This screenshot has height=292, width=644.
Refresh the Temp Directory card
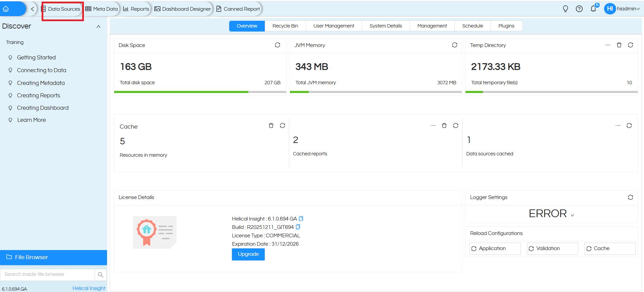click(631, 45)
